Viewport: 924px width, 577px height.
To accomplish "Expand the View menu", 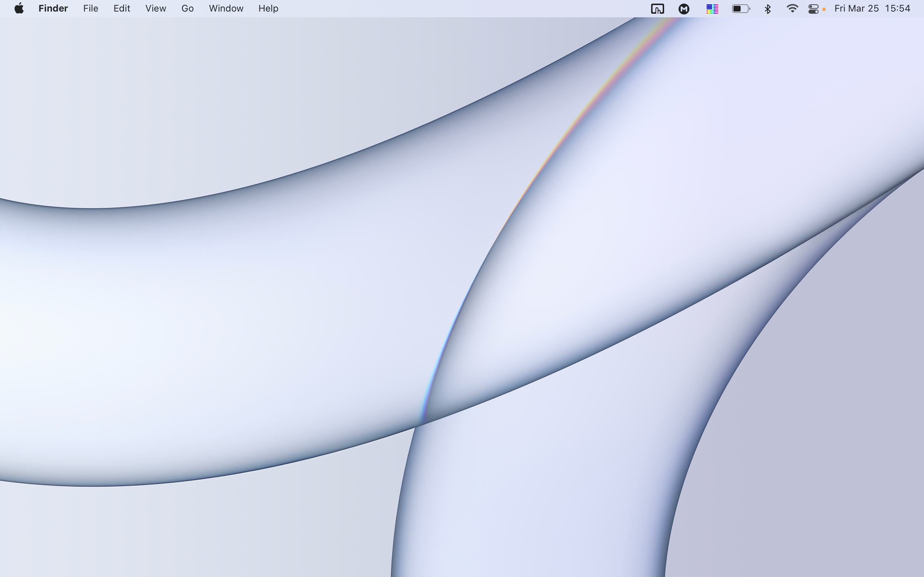I will coord(156,8).
